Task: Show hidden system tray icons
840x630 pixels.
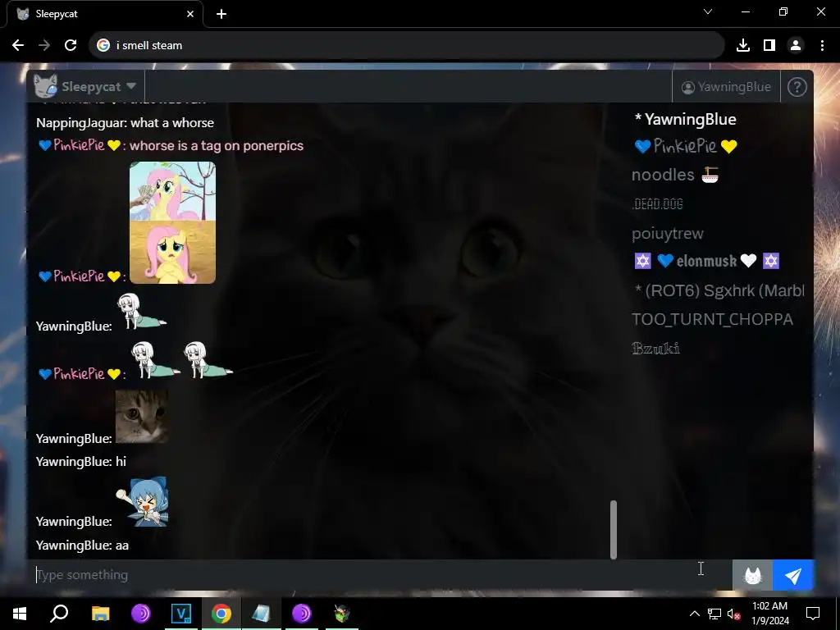Action: pos(694,614)
